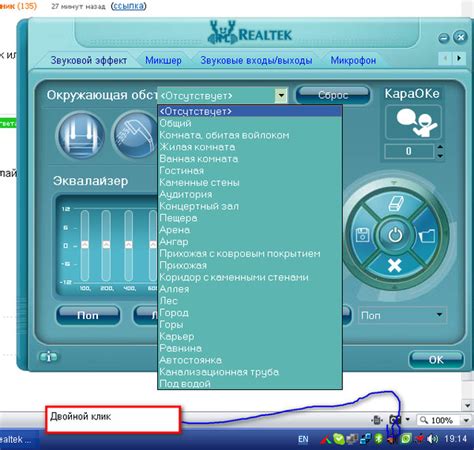Click the volume speaker icon in system tray
The height and width of the screenshot is (450, 474).
432,439
